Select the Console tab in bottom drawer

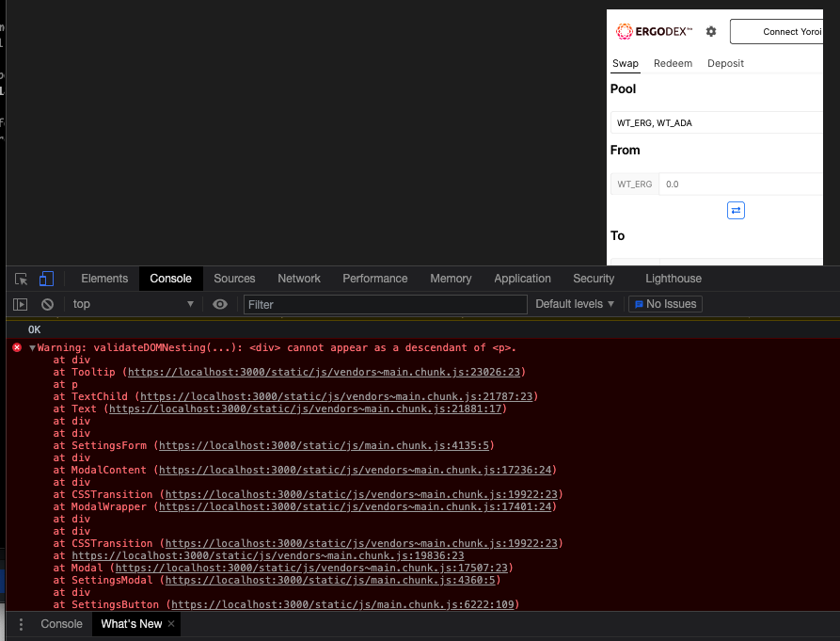point(61,624)
